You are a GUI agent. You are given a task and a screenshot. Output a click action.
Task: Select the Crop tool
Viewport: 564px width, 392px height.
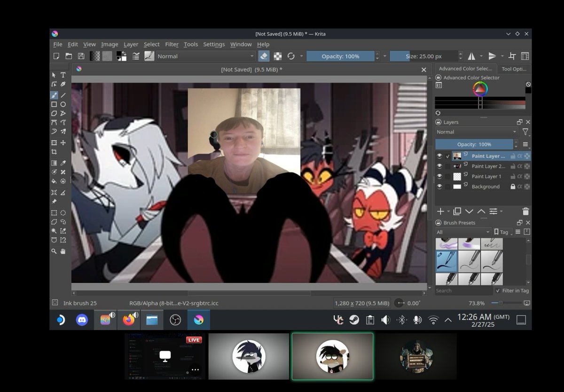[54, 152]
